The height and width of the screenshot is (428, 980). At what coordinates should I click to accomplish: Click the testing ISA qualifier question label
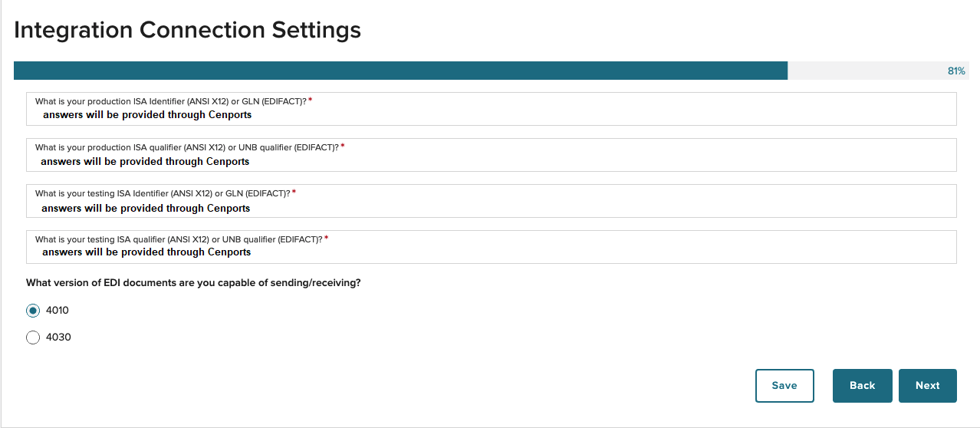[x=179, y=239]
